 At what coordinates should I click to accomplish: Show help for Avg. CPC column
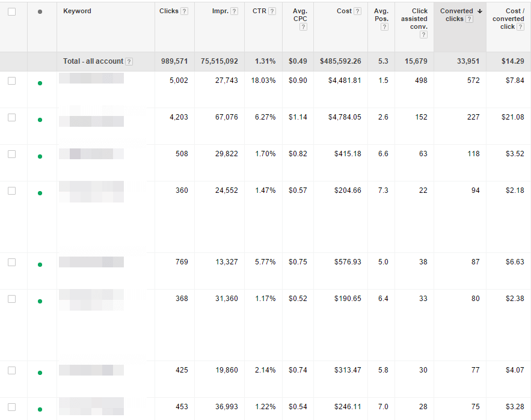[302, 27]
